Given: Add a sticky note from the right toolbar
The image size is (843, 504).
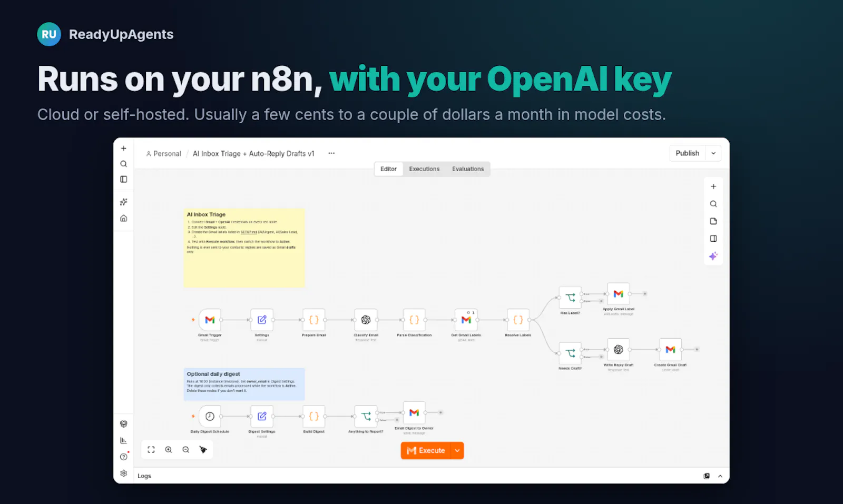Looking at the screenshot, I should (x=713, y=221).
